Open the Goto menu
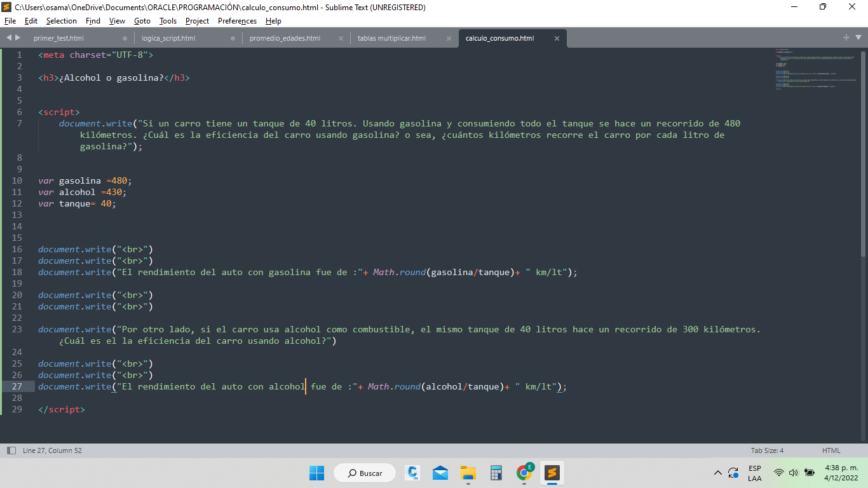868x488 pixels. (142, 21)
